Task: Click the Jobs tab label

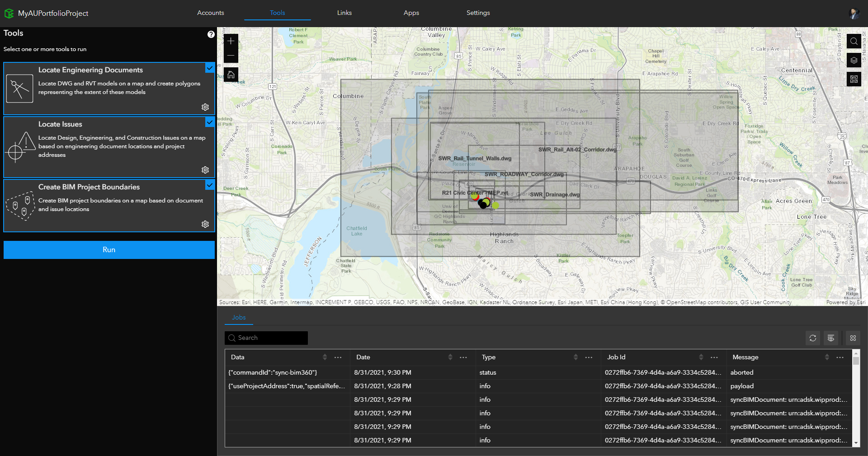Action: pyautogui.click(x=239, y=317)
